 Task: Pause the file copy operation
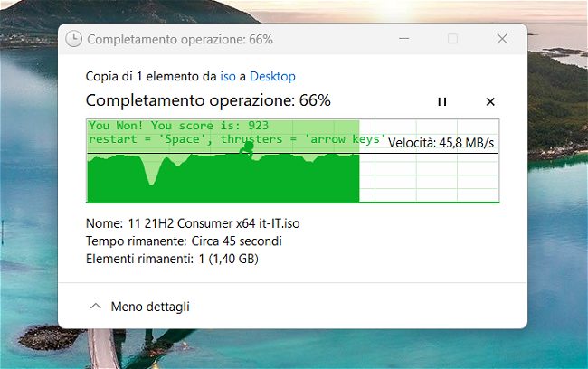(442, 101)
